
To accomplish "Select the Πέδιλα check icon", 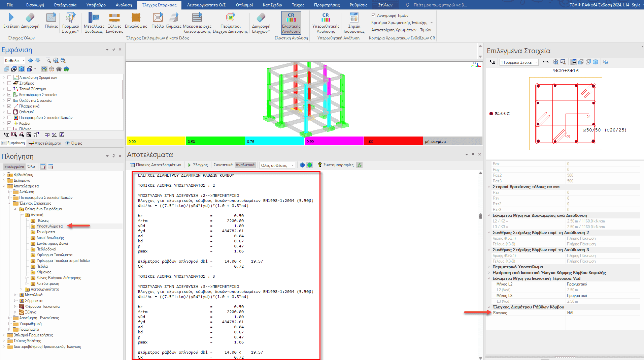I will (158, 18).
